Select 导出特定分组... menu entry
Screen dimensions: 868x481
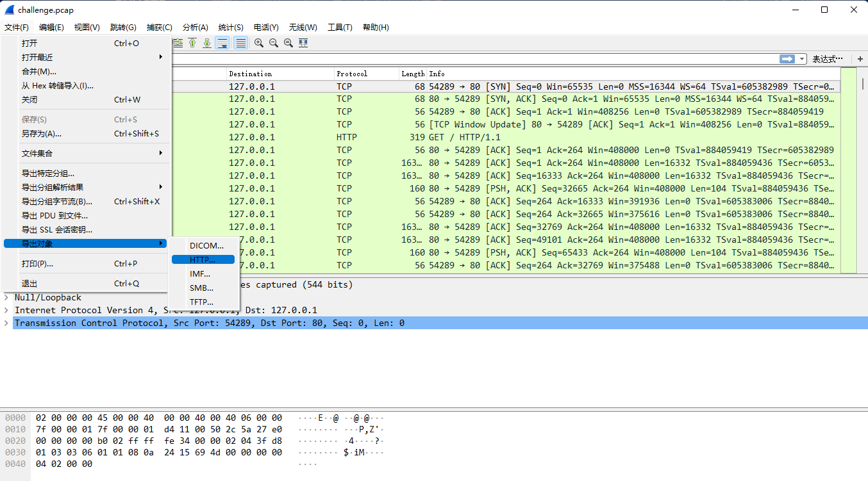pyautogui.click(x=85, y=173)
